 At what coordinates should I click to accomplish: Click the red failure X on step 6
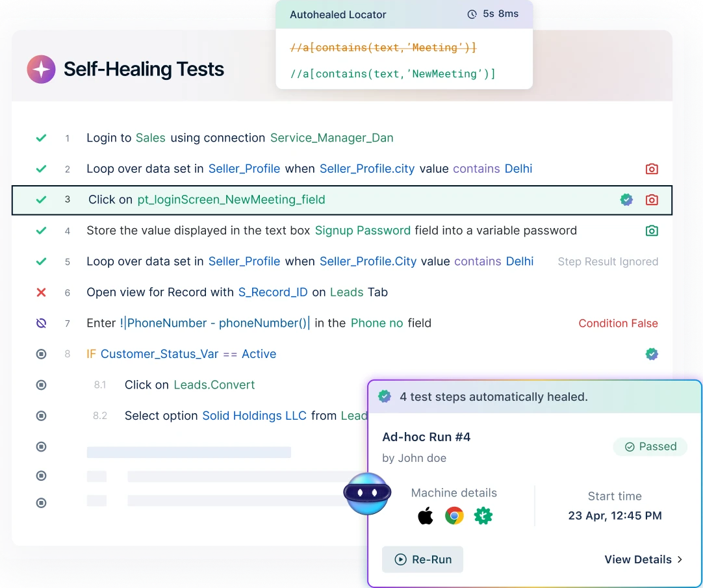(x=41, y=292)
